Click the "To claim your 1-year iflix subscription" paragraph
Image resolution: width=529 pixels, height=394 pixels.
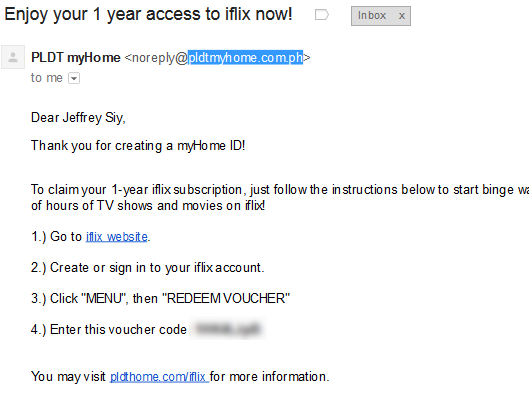[x=280, y=197]
